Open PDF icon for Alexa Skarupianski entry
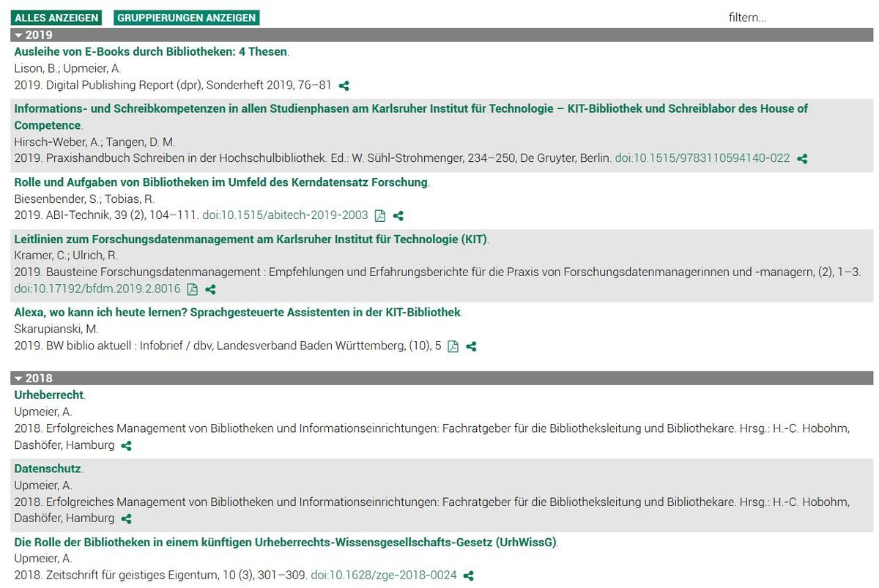 (453, 346)
